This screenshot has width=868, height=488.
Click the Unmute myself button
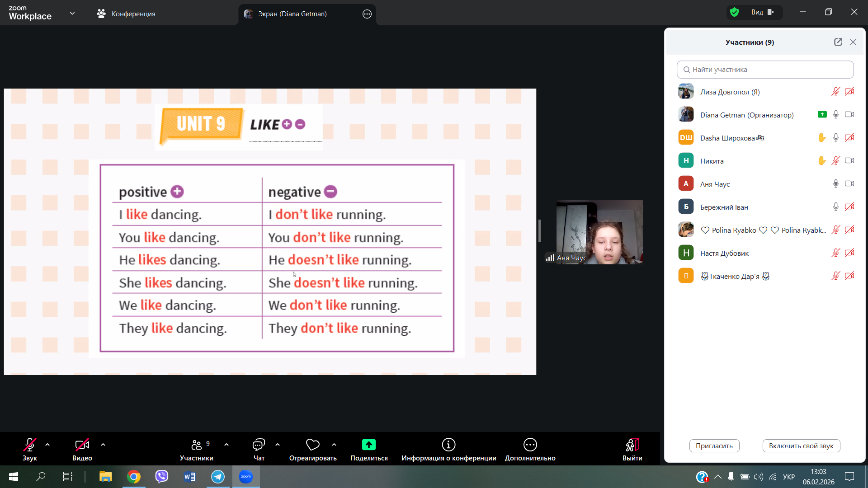pos(801,446)
